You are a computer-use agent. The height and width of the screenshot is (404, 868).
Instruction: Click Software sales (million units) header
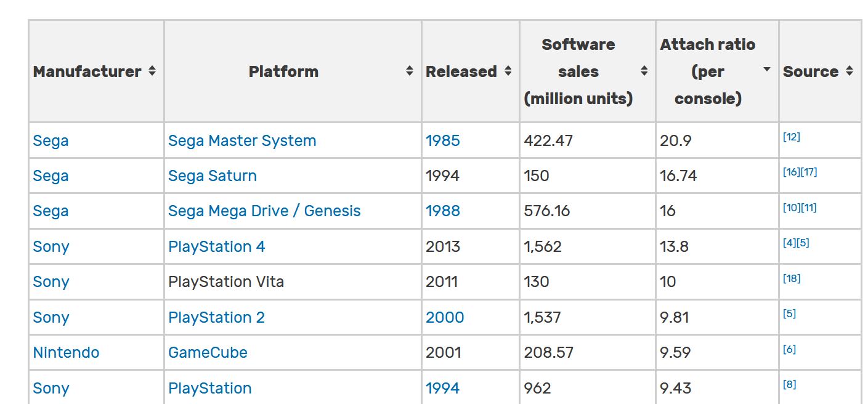(x=578, y=71)
